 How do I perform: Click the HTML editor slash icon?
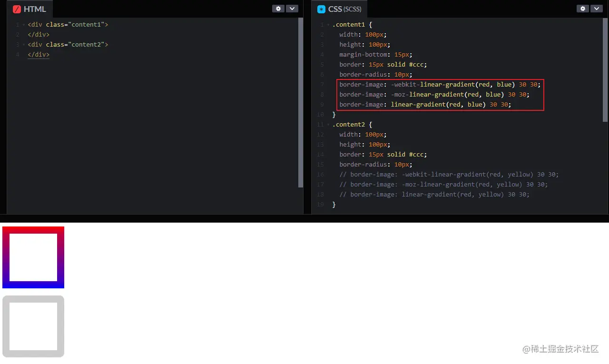coord(17,9)
